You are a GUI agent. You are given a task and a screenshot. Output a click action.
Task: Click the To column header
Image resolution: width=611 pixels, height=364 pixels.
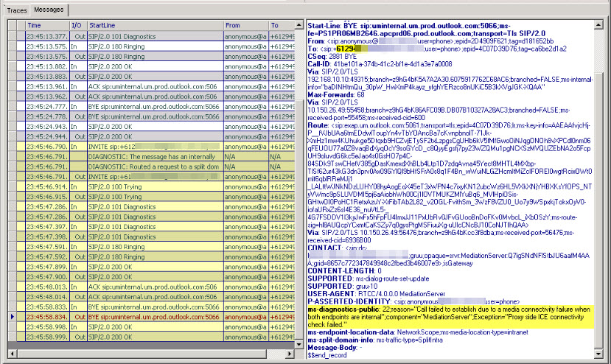282,25
